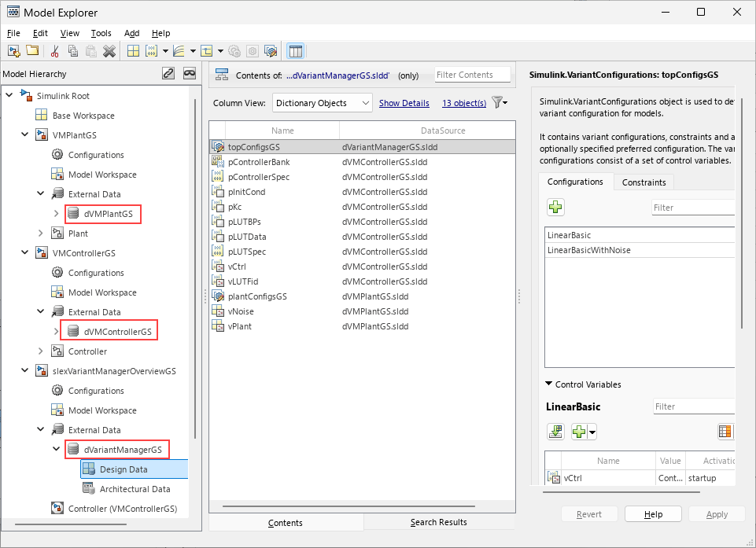The width and height of the screenshot is (756, 548).
Task: Collapse the VMPlantGS model node
Action: click(25, 134)
